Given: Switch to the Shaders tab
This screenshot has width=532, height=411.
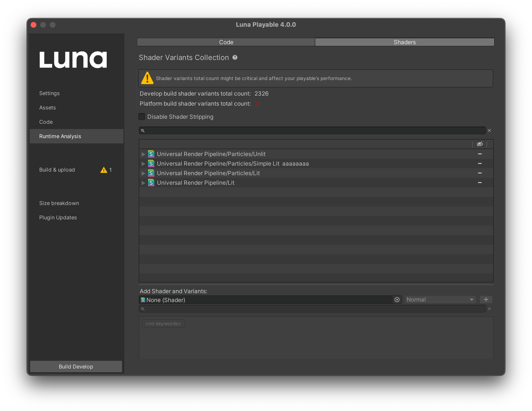Looking at the screenshot, I should [x=405, y=42].
